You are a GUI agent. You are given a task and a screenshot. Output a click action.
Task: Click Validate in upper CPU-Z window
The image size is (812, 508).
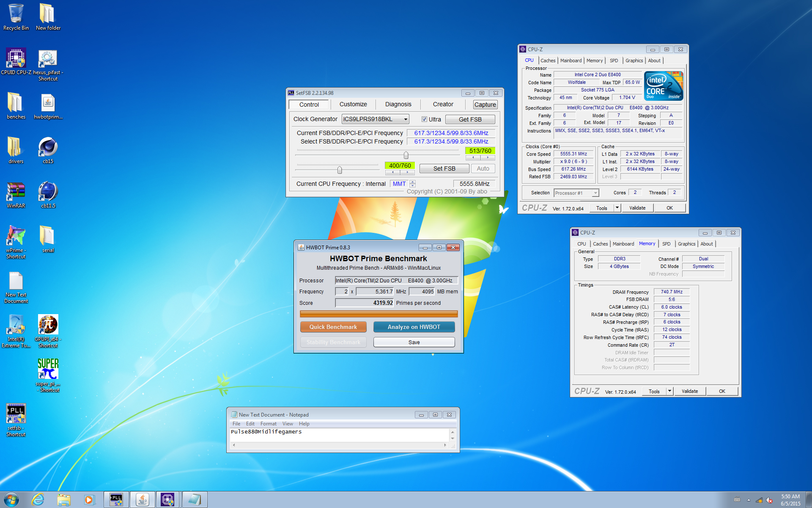coord(637,208)
